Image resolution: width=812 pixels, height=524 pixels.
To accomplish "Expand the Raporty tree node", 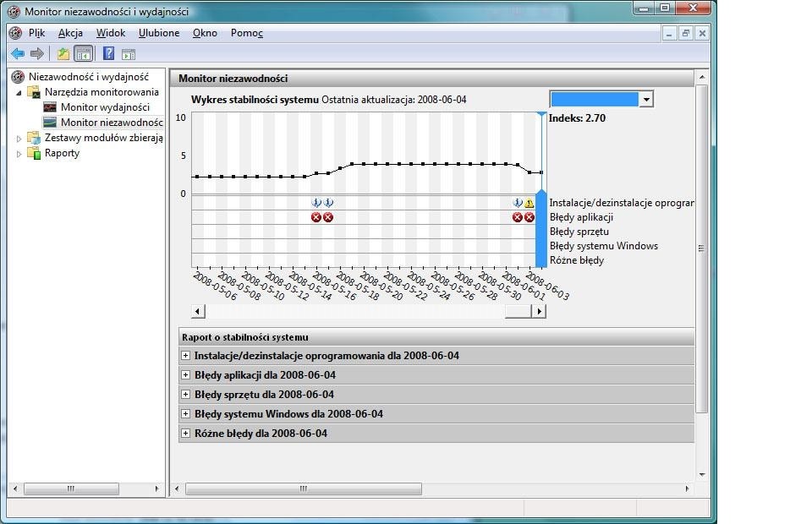I will point(19,154).
